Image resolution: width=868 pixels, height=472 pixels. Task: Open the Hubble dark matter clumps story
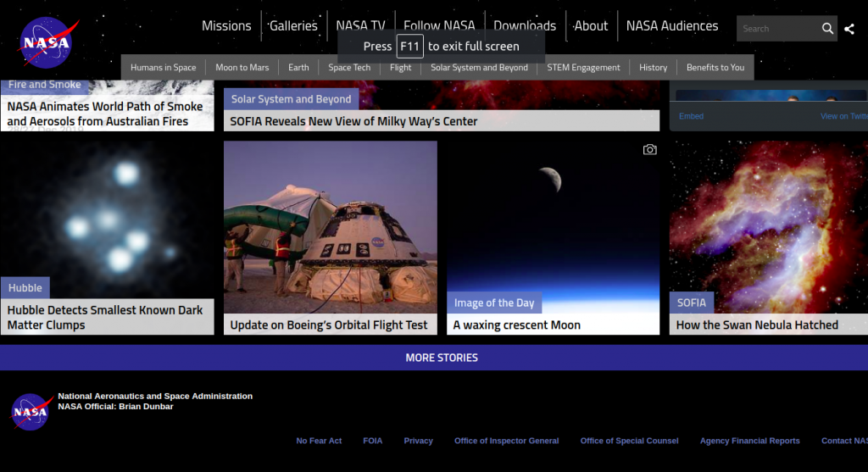tap(106, 317)
